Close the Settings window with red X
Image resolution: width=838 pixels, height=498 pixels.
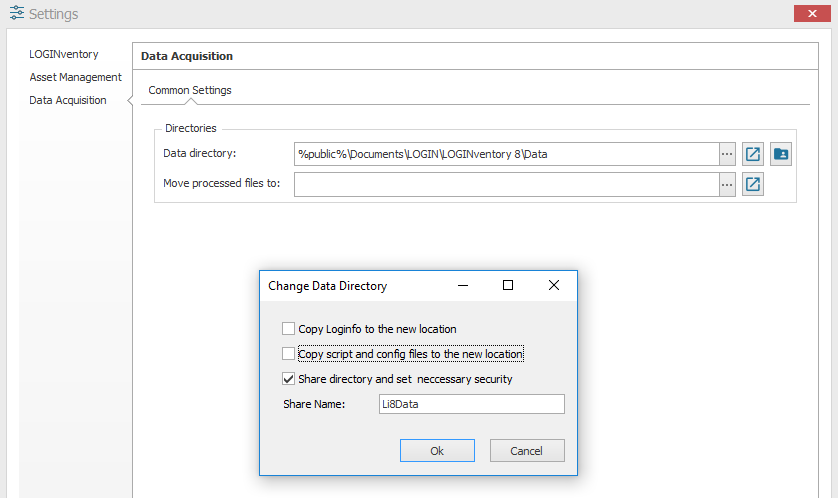(x=812, y=13)
